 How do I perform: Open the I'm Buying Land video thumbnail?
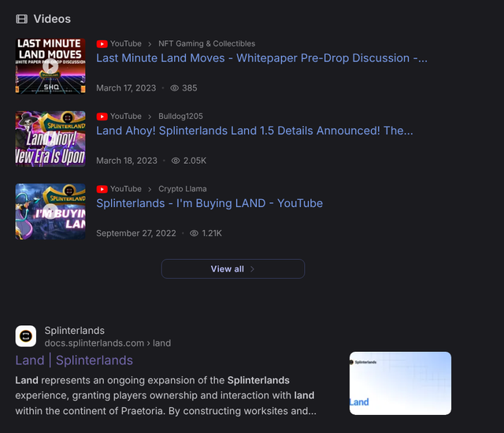tap(50, 211)
